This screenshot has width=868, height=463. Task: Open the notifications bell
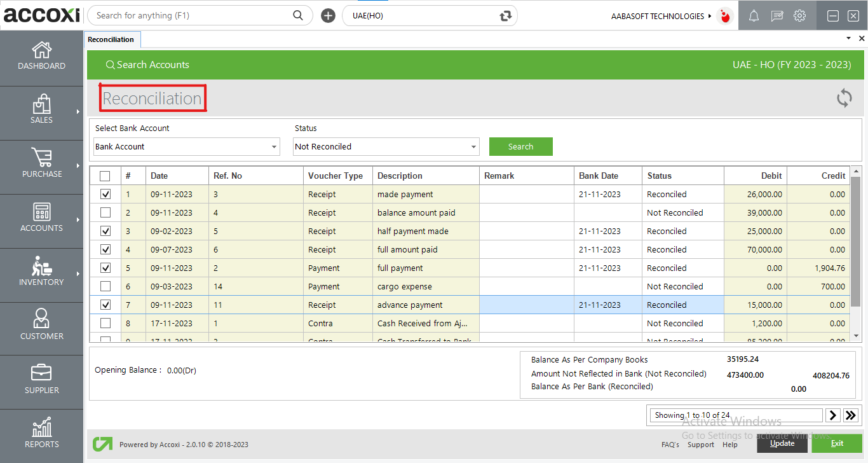(x=754, y=15)
